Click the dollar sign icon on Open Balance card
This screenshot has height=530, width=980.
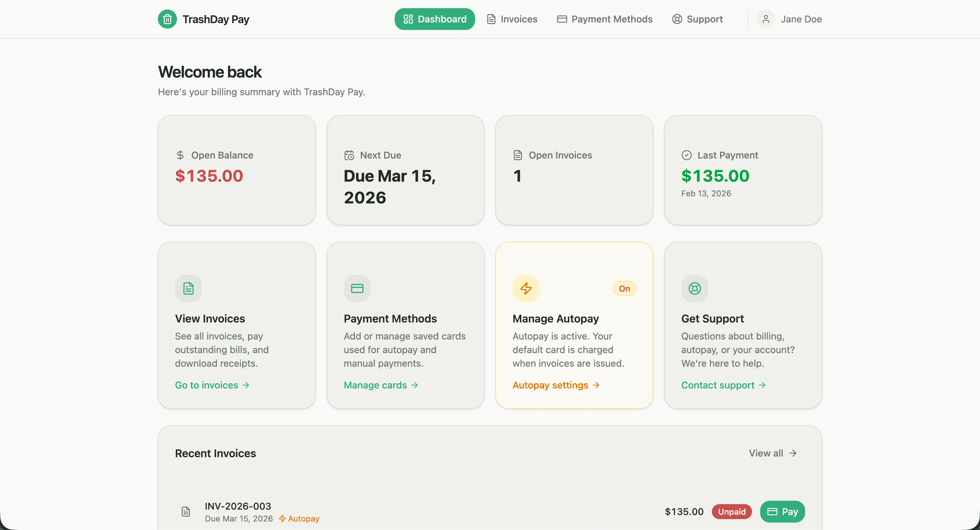click(180, 155)
